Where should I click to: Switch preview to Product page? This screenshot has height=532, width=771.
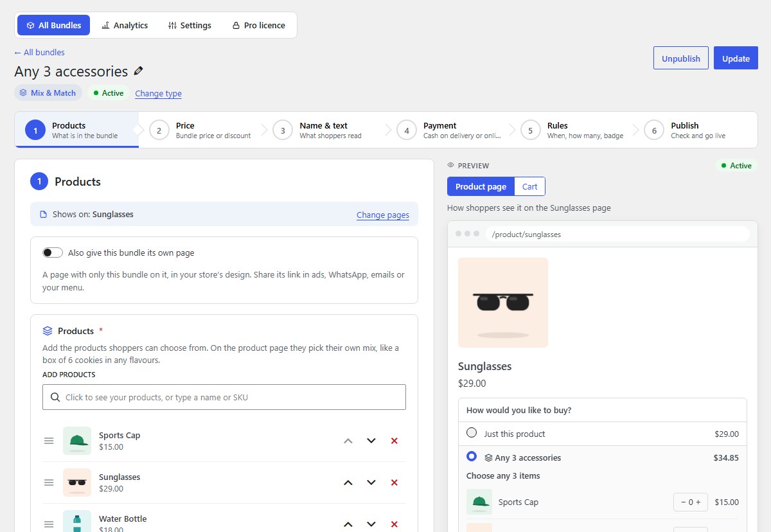tap(481, 186)
